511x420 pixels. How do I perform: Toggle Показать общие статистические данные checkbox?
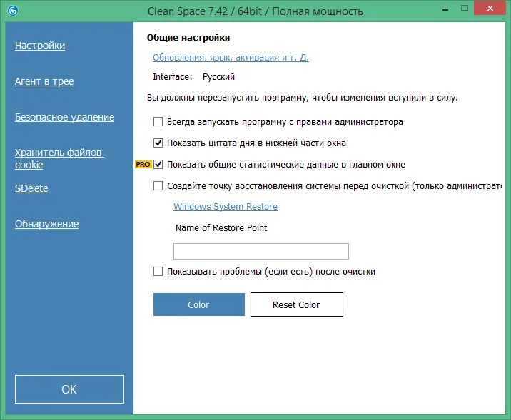click(158, 165)
